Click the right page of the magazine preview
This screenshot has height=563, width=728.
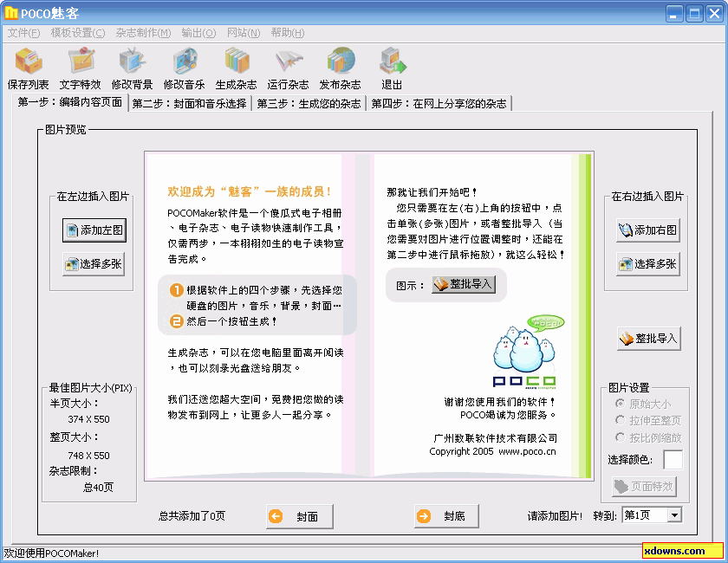click(x=483, y=315)
